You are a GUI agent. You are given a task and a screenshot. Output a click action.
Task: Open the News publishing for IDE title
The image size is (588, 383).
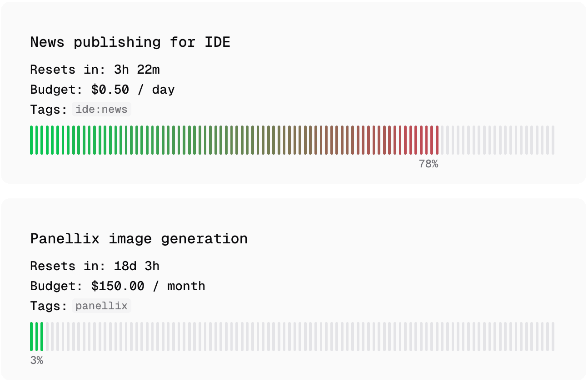coord(130,42)
